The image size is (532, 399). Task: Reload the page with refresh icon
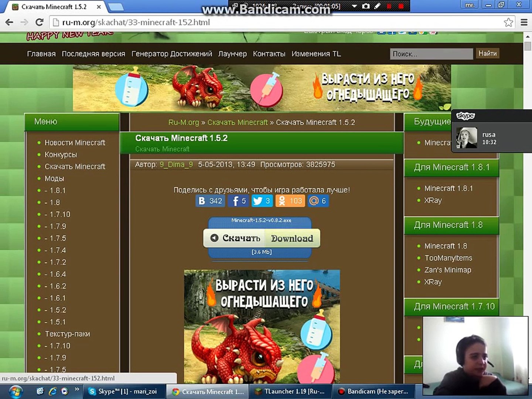click(x=39, y=22)
